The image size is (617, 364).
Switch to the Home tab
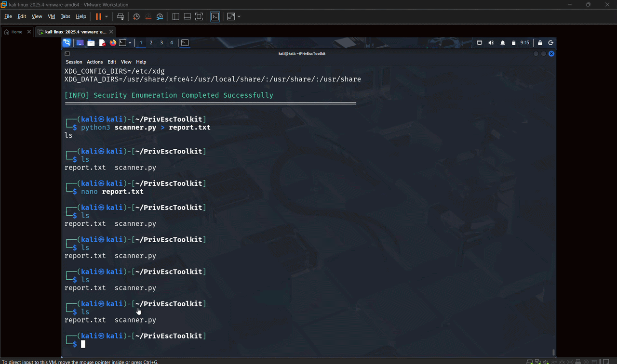13,32
